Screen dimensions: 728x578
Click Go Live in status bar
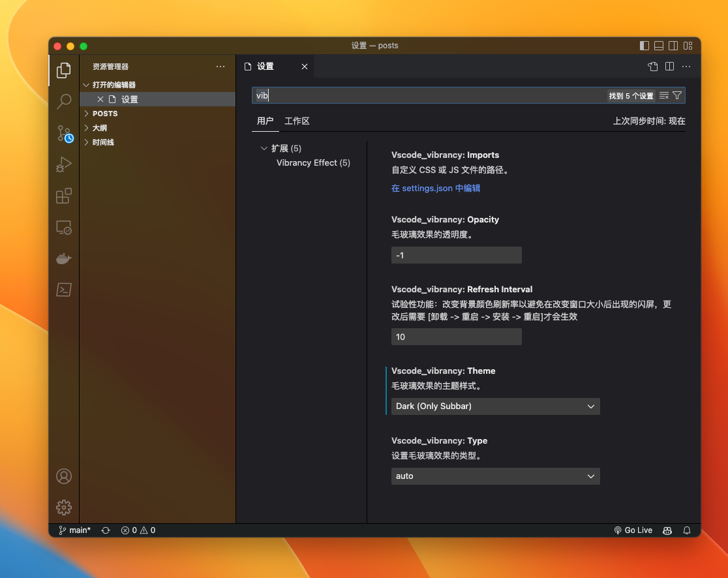(633, 530)
